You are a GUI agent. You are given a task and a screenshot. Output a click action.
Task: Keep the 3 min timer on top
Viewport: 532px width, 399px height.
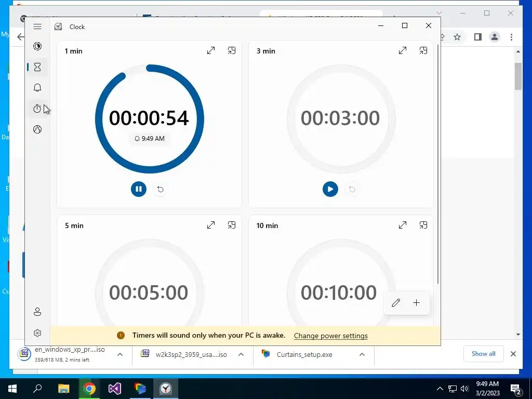(x=423, y=50)
